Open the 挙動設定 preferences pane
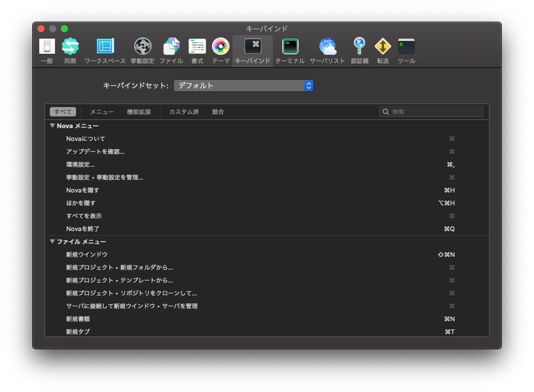The image size is (534, 392). pos(142,51)
